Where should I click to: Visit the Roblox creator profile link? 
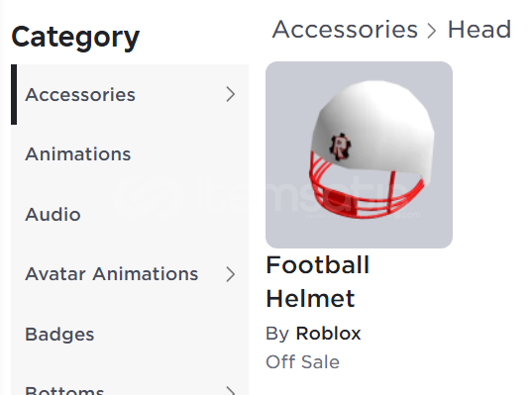(x=328, y=334)
